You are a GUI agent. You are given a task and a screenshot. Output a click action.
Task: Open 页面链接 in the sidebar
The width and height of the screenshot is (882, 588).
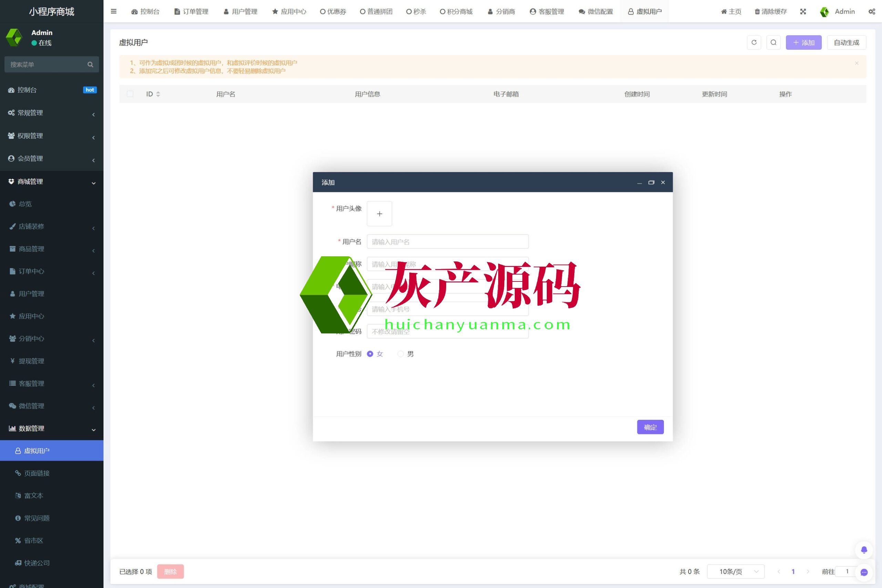point(37,473)
